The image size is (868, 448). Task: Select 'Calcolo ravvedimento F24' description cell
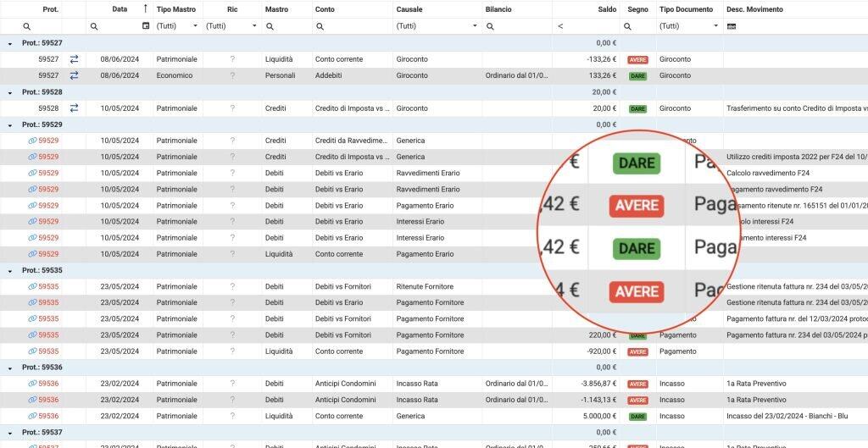[767, 173]
